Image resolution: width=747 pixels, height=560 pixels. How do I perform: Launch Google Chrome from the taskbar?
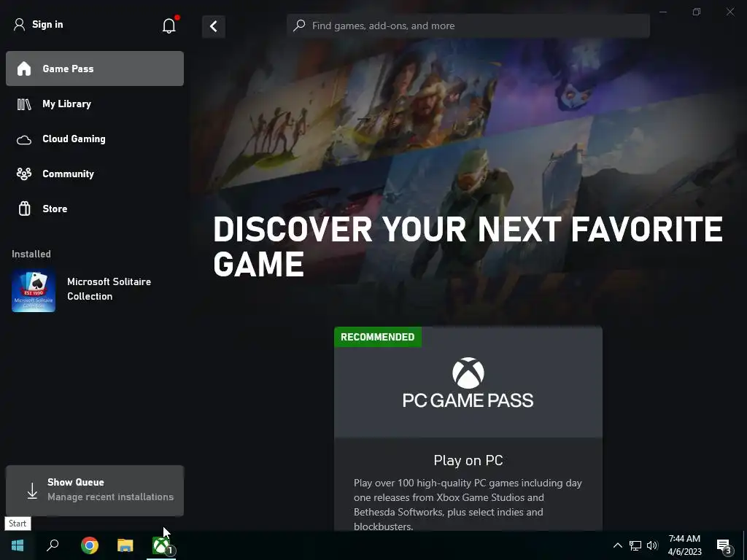[x=89, y=545]
